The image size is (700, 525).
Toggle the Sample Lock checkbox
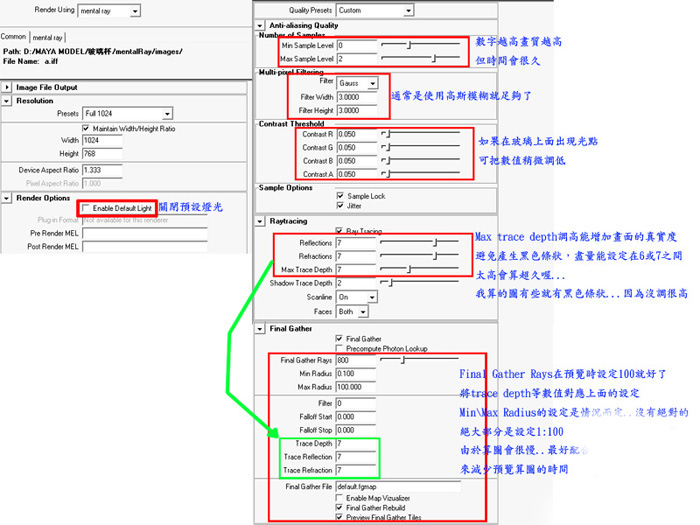[x=340, y=196]
